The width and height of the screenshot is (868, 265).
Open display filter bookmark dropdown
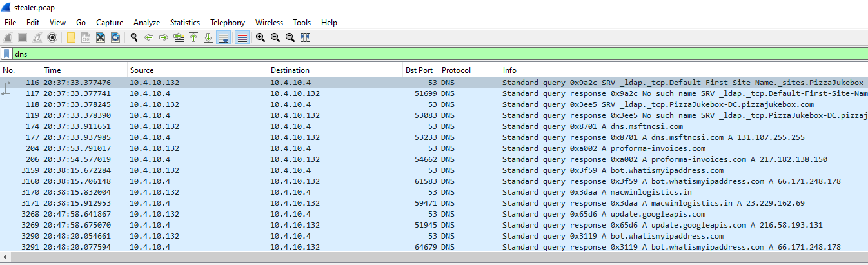6,54
